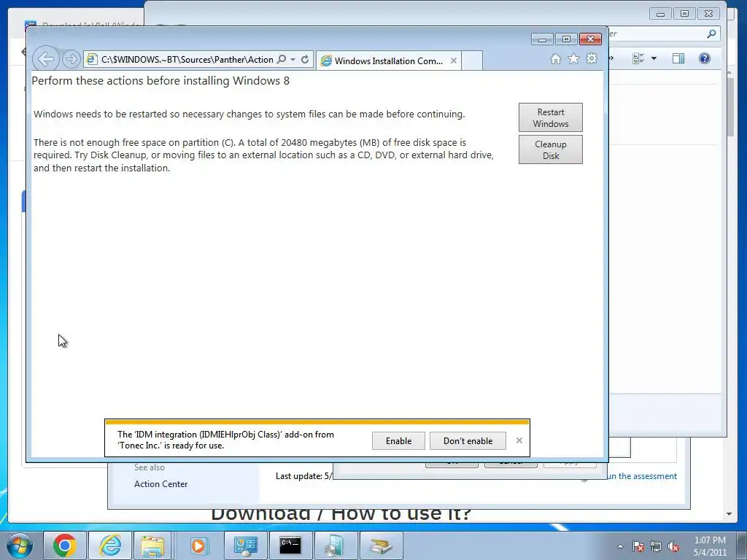
Task: Open the clock showing 1:07 PM
Action: (x=710, y=546)
